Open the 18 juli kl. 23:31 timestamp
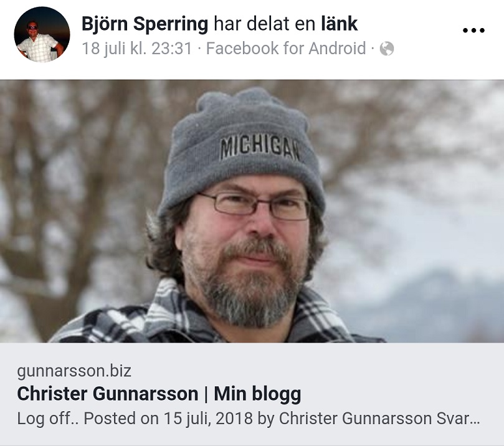Viewport: 504px width, 446px height. click(137, 49)
